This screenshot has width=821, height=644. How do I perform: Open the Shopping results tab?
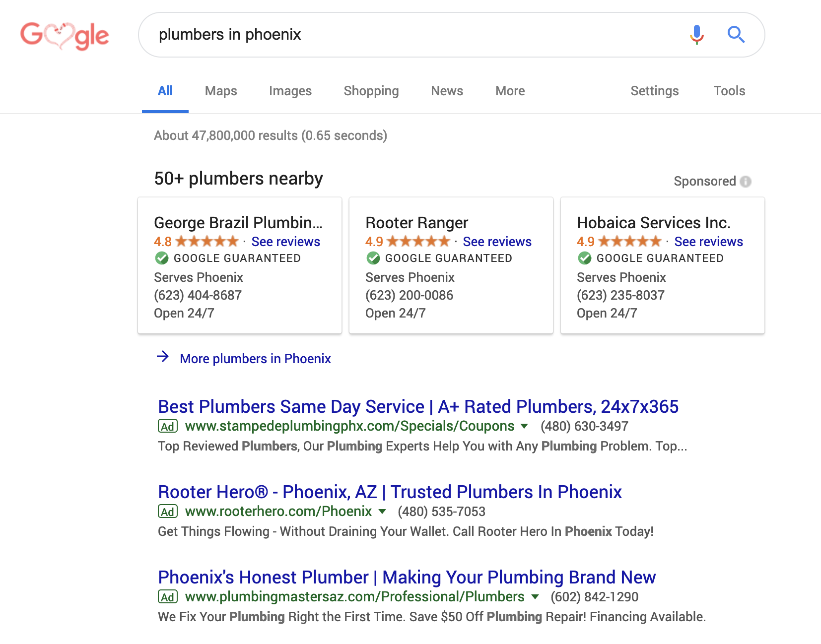coord(371,91)
